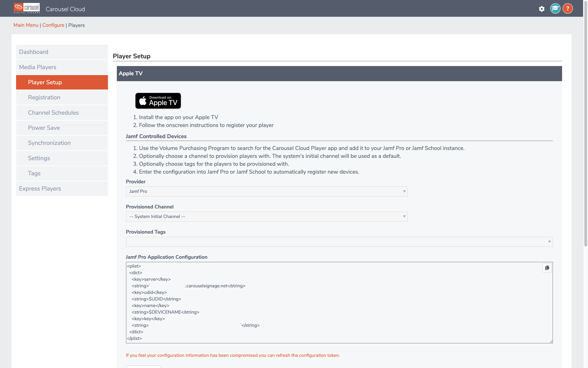
Task: Select Express Players in the sidebar
Action: coord(62,189)
